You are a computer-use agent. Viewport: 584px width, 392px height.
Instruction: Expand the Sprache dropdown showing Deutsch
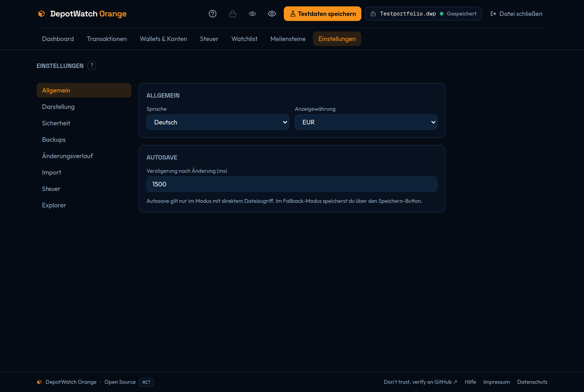point(218,122)
